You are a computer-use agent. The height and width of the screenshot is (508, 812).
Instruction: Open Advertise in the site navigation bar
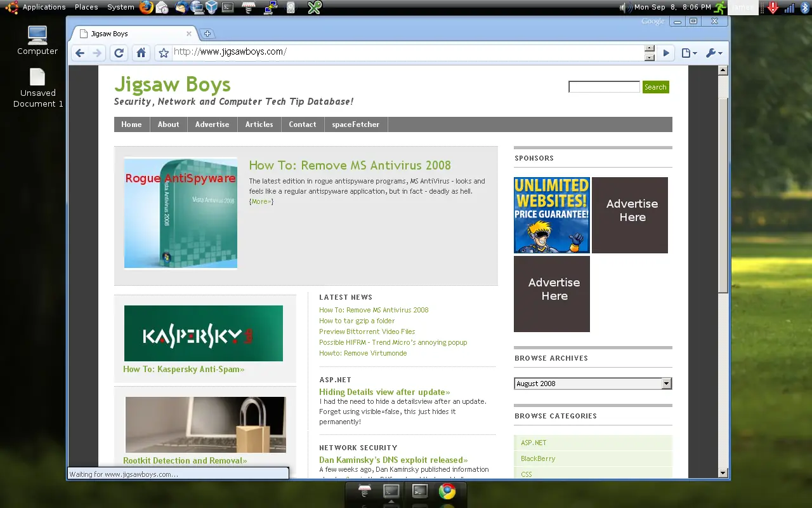pyautogui.click(x=212, y=124)
